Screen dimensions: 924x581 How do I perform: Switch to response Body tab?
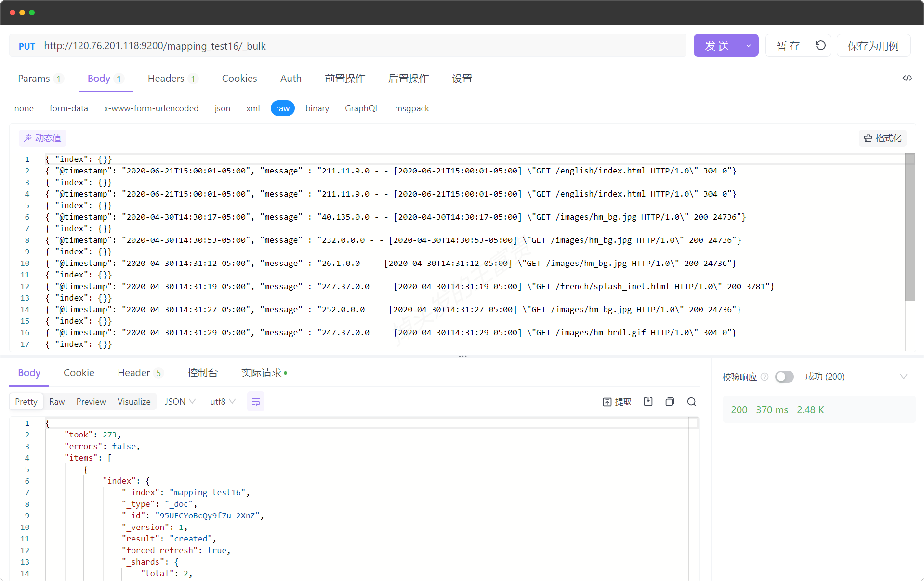(29, 373)
